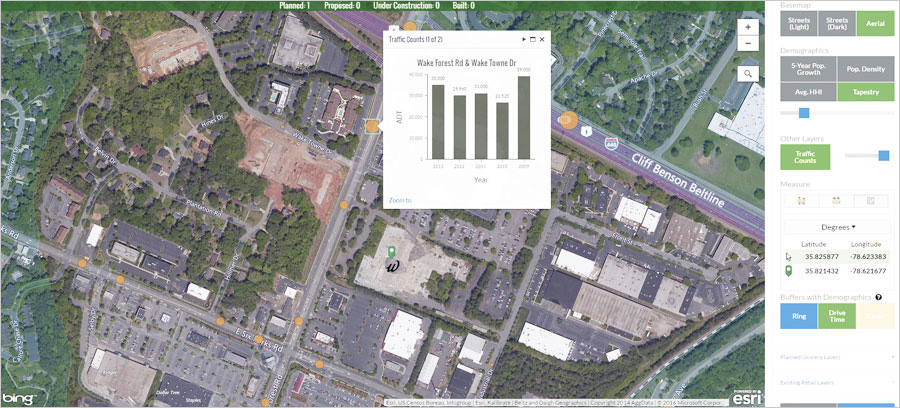Open the map search magnifier
The width and height of the screenshot is (900, 408).
click(x=748, y=73)
